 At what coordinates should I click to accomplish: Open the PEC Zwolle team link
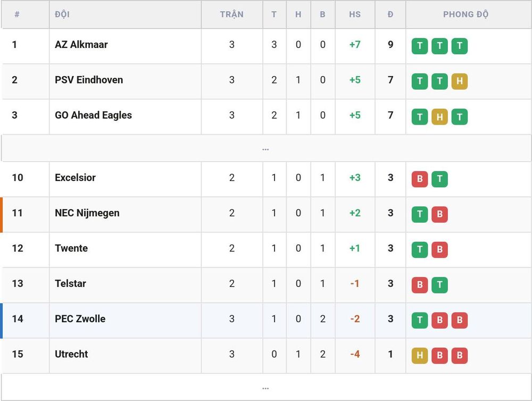80,319
